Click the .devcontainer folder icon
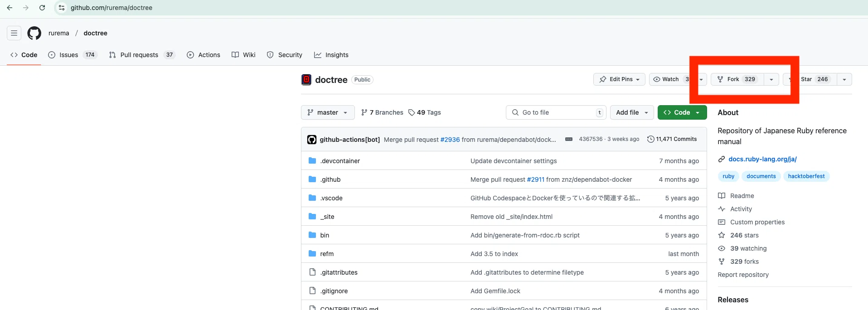868x310 pixels. pos(312,160)
